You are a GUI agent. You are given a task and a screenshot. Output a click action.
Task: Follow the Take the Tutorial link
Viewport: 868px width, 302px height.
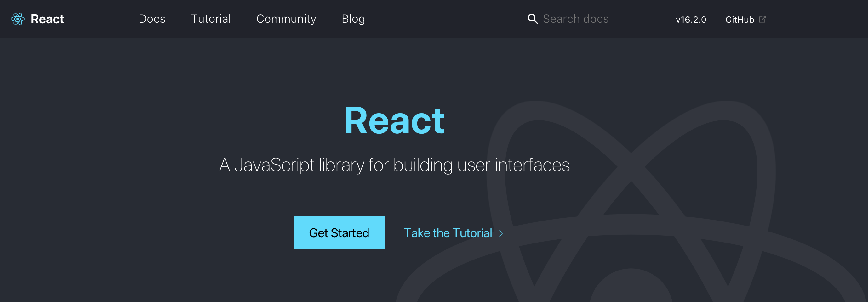[x=448, y=233]
